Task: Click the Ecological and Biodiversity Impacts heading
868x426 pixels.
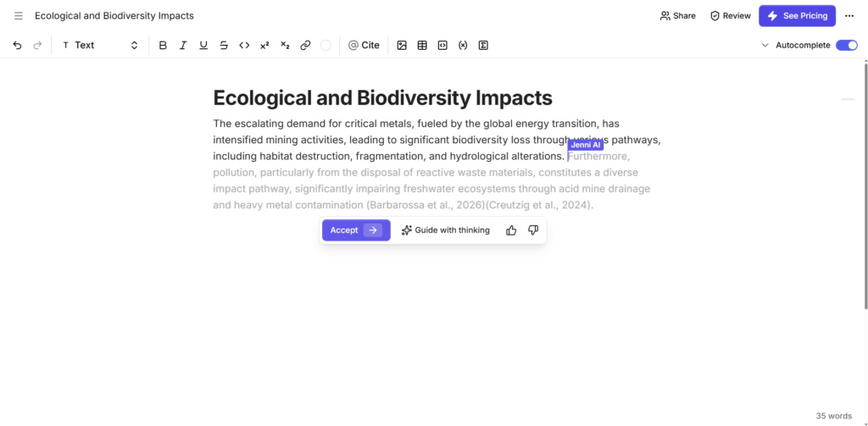Action: coord(382,98)
